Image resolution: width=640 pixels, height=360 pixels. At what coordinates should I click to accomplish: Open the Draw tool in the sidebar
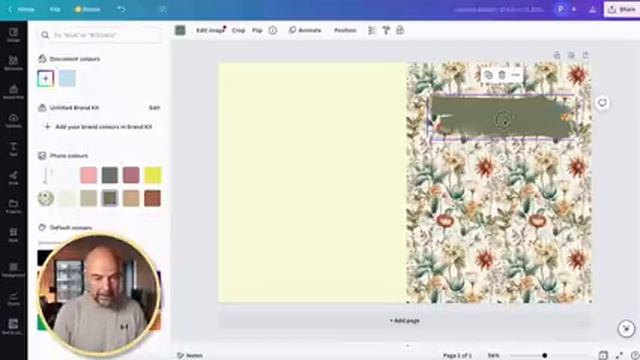point(13,178)
